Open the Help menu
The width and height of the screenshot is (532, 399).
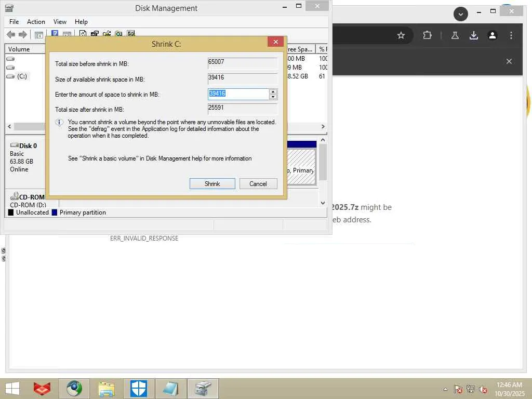tap(81, 22)
